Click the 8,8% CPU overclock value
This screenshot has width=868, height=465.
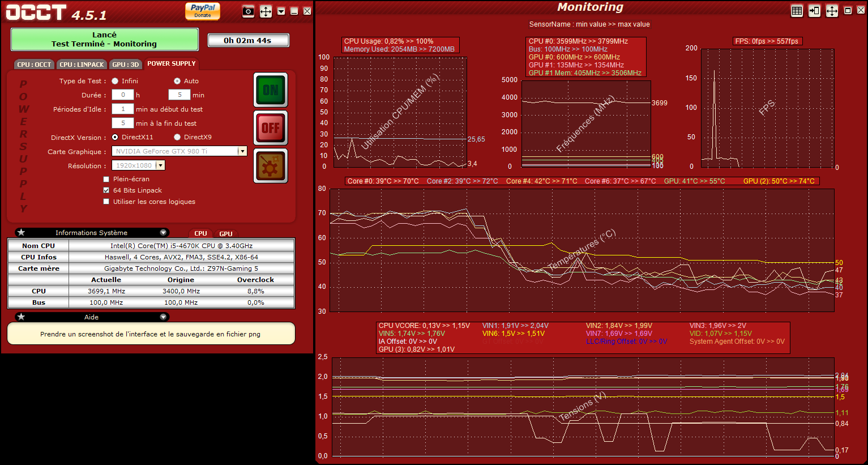pos(256,291)
